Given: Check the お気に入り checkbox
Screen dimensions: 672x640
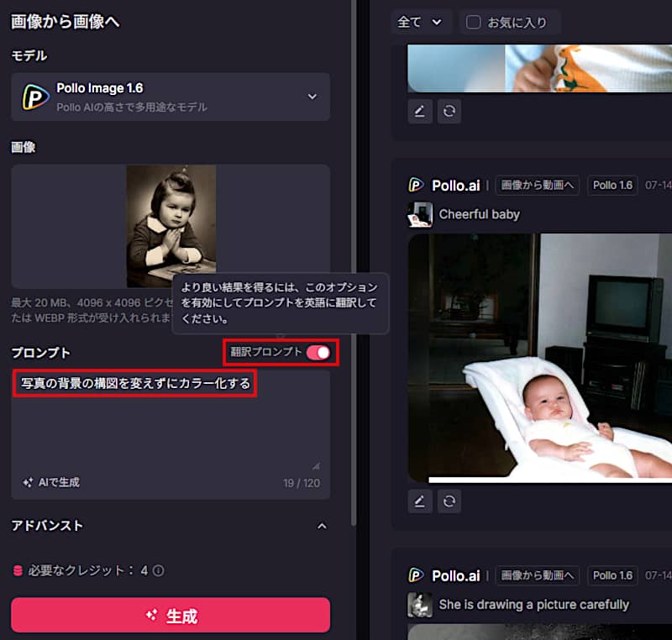Looking at the screenshot, I should click(474, 23).
